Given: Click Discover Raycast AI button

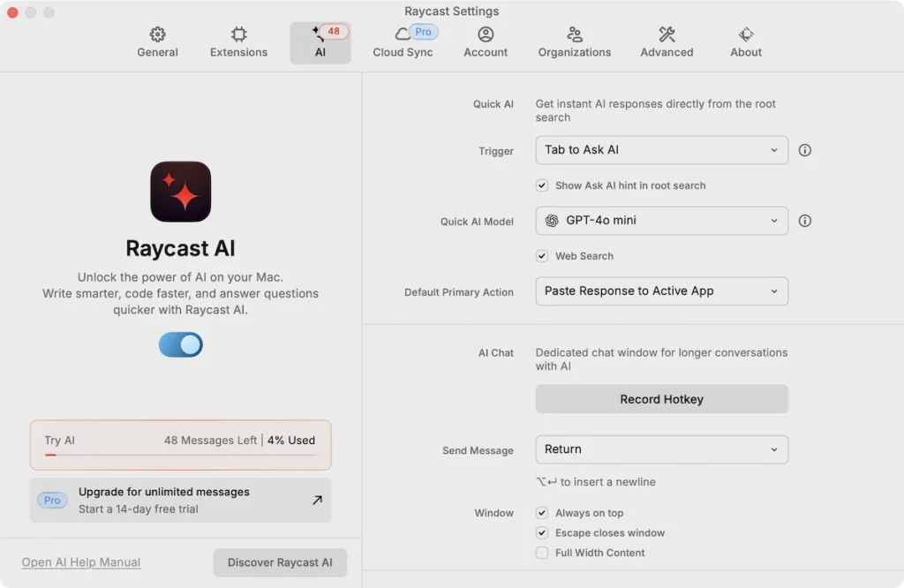Looking at the screenshot, I should tap(280, 562).
